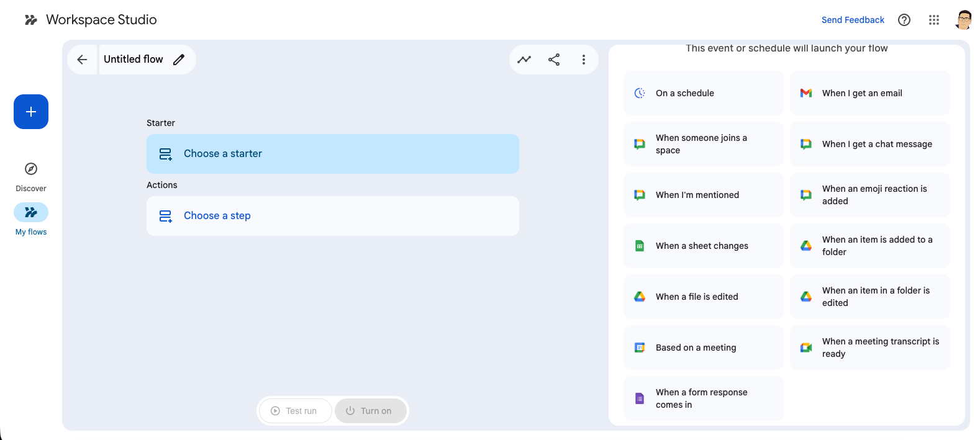Click the Untitled flow title field

click(133, 60)
